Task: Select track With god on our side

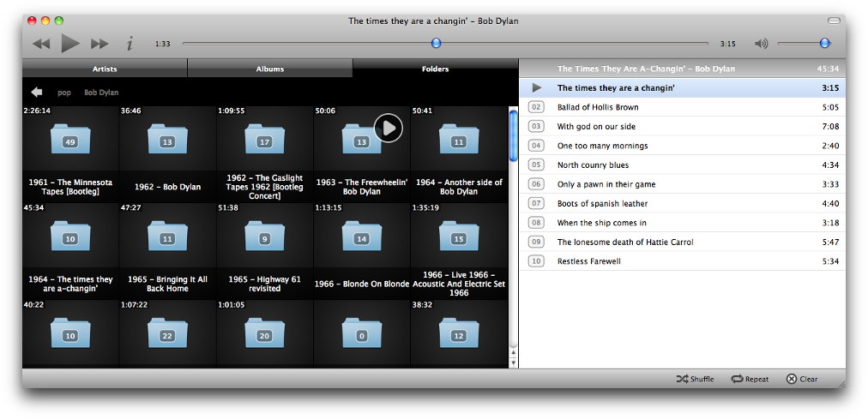Action: coord(683,127)
